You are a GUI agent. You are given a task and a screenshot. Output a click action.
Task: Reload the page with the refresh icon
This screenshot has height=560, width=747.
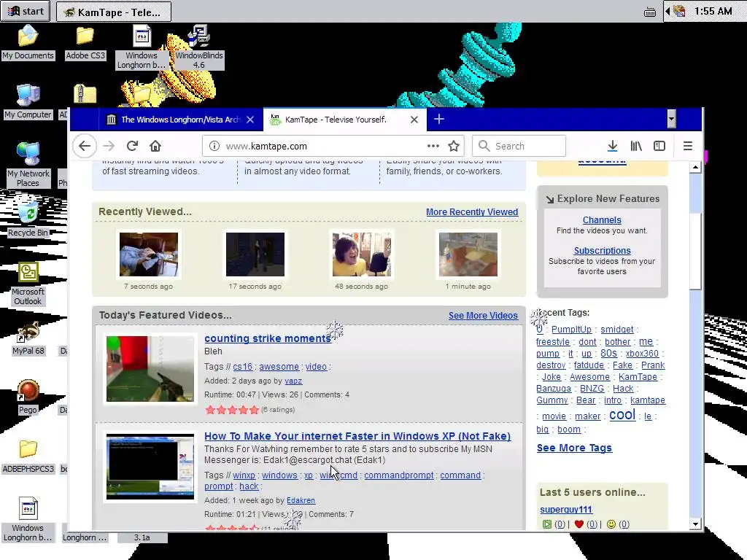(x=133, y=146)
